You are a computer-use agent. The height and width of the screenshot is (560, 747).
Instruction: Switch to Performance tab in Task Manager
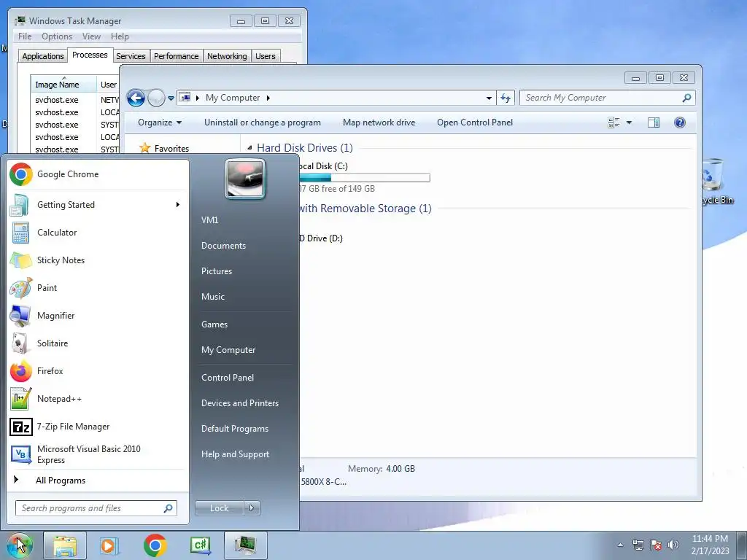(x=176, y=56)
